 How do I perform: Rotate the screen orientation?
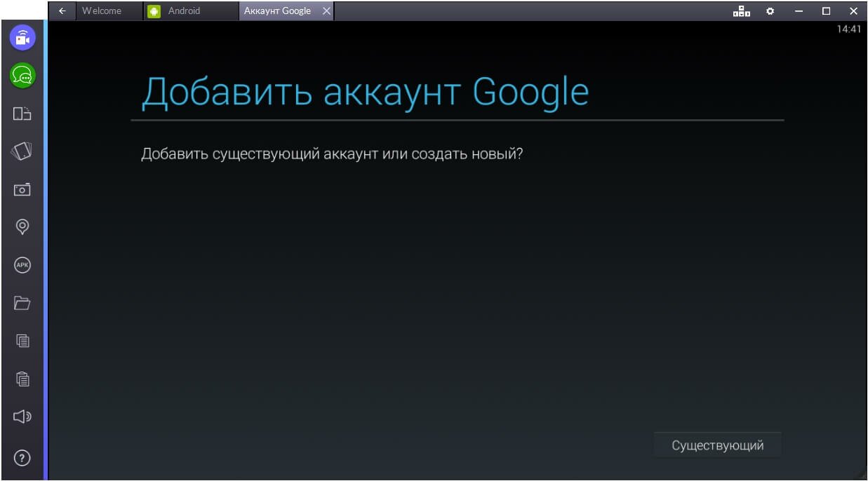tap(22, 113)
